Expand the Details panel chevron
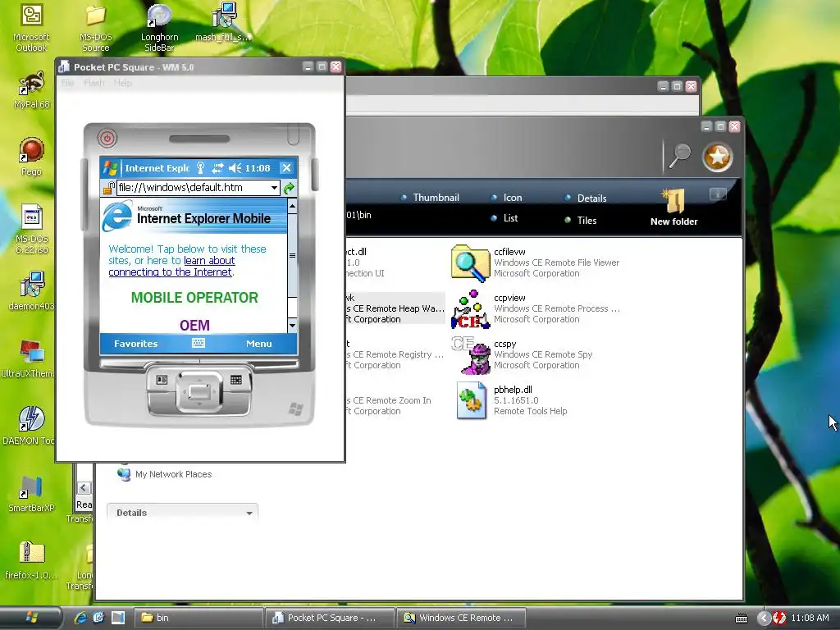This screenshot has height=630, width=840. click(x=249, y=514)
